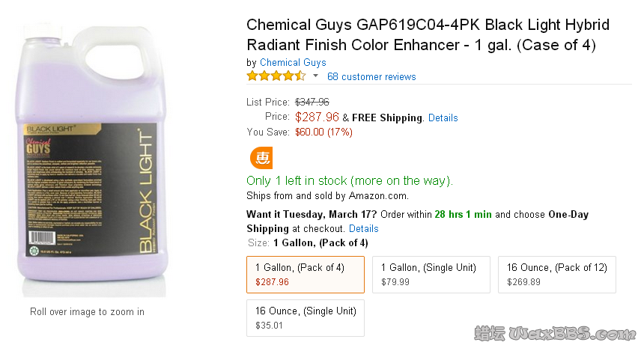The height and width of the screenshot is (351, 644).
Task: Click the 'Only 1 left in stock' notice
Action: coord(350,180)
